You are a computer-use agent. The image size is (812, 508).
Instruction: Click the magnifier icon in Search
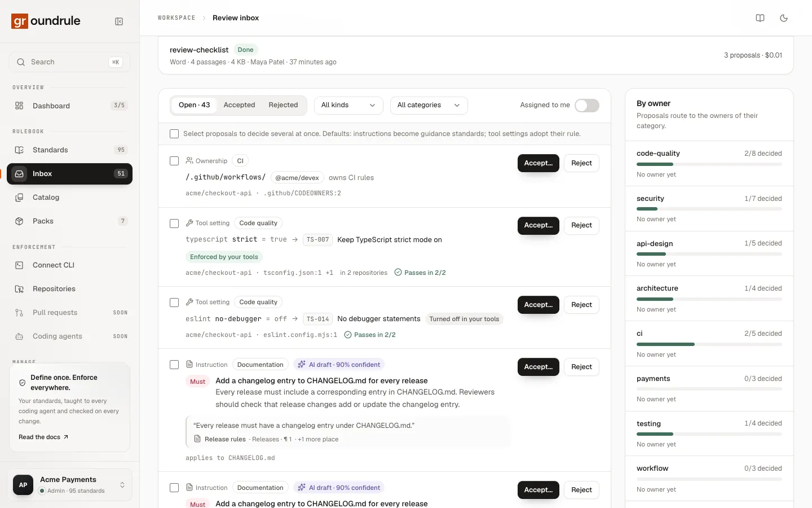tap(21, 62)
